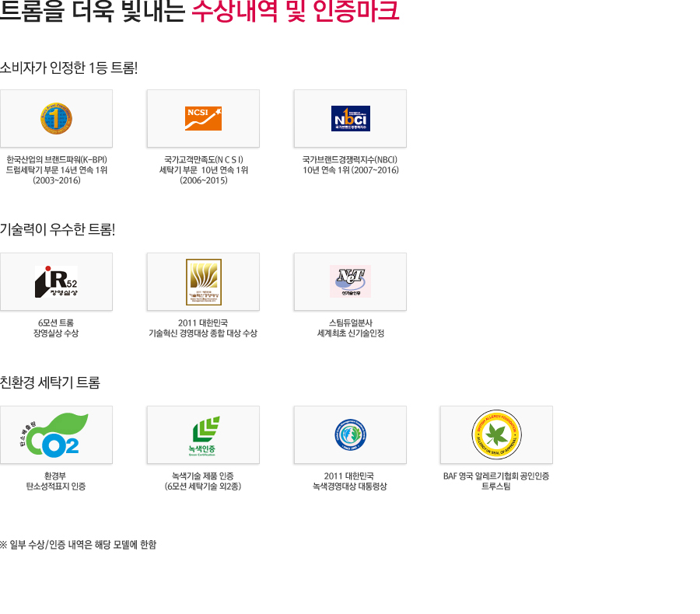This screenshot has height=614, width=700.
Task: Click the footnote 일부 수상/인증 내역은 해당 모델에 한함
Action: point(78,544)
